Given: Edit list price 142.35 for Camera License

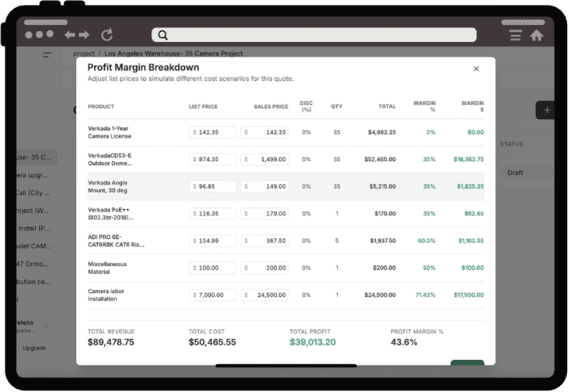Looking at the screenshot, I should (x=213, y=132).
